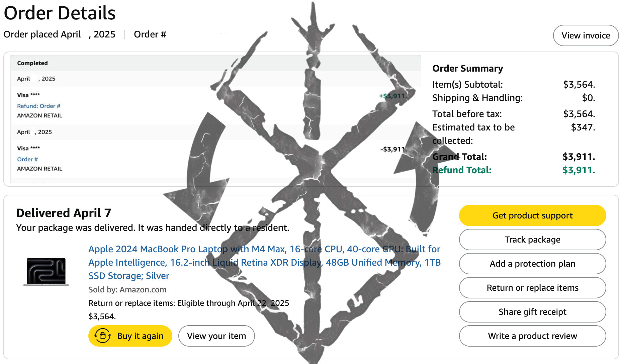The image size is (625, 364).
Task: Open View your item
Action: (216, 336)
